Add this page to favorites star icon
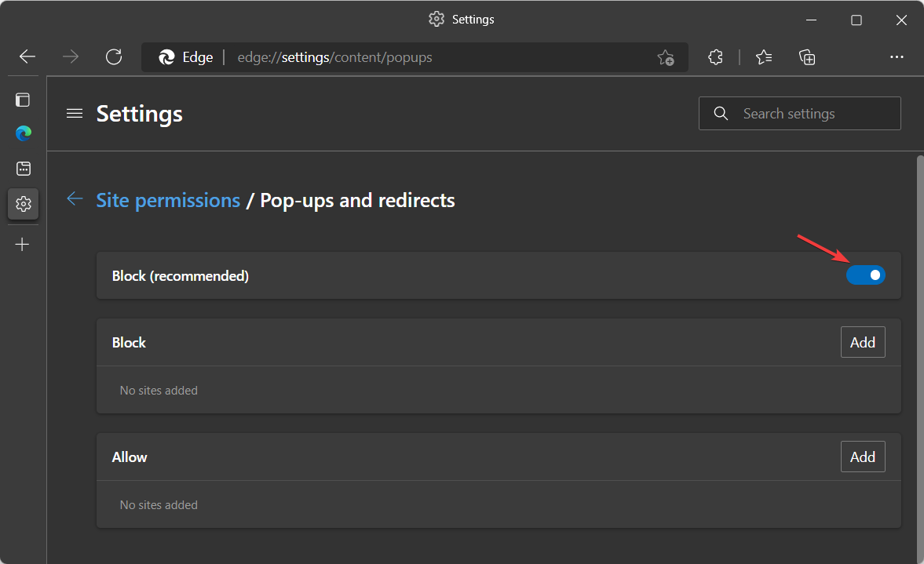This screenshot has height=564, width=924. tap(665, 57)
